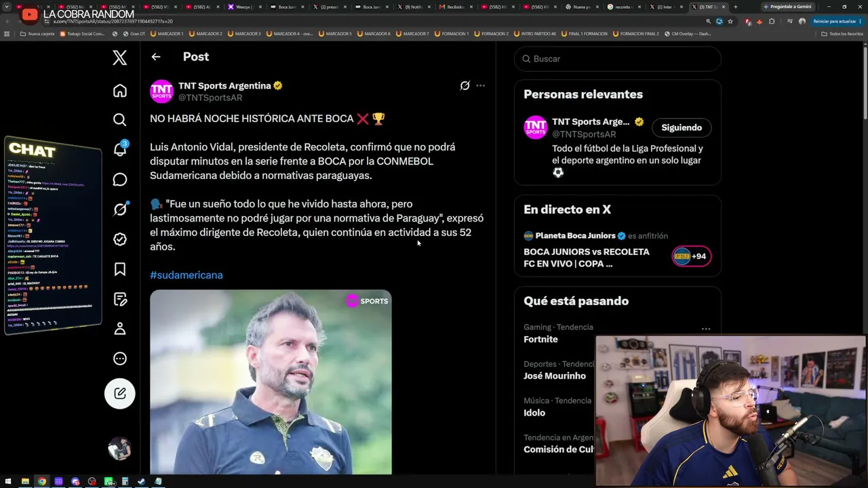Open the Windows Start menu
This screenshot has width=868, height=488.
8,482
